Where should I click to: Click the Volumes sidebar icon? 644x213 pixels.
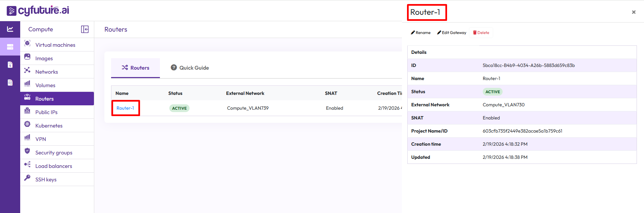pyautogui.click(x=28, y=84)
